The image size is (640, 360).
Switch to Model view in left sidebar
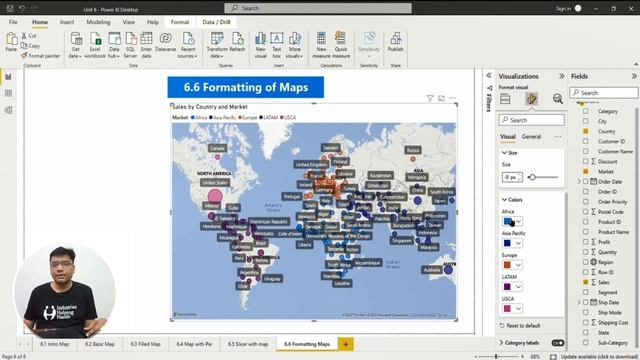(x=9, y=110)
